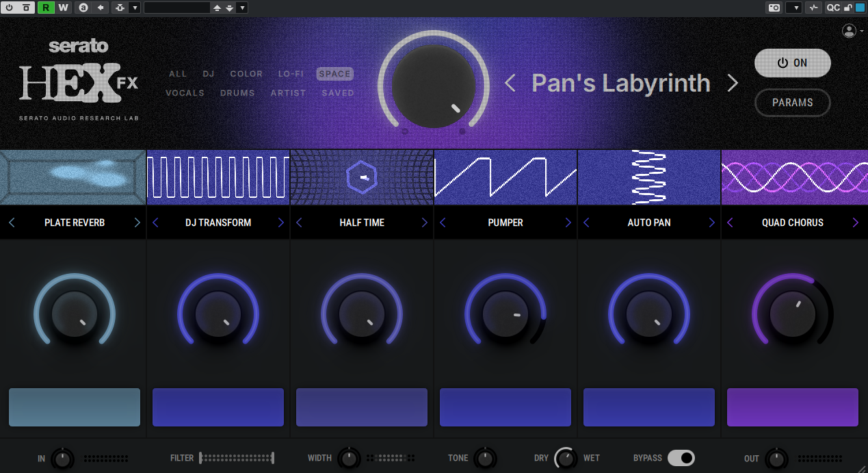Open the dropdown beside the camera icon
Screen dimensions: 868x473
click(x=793, y=8)
